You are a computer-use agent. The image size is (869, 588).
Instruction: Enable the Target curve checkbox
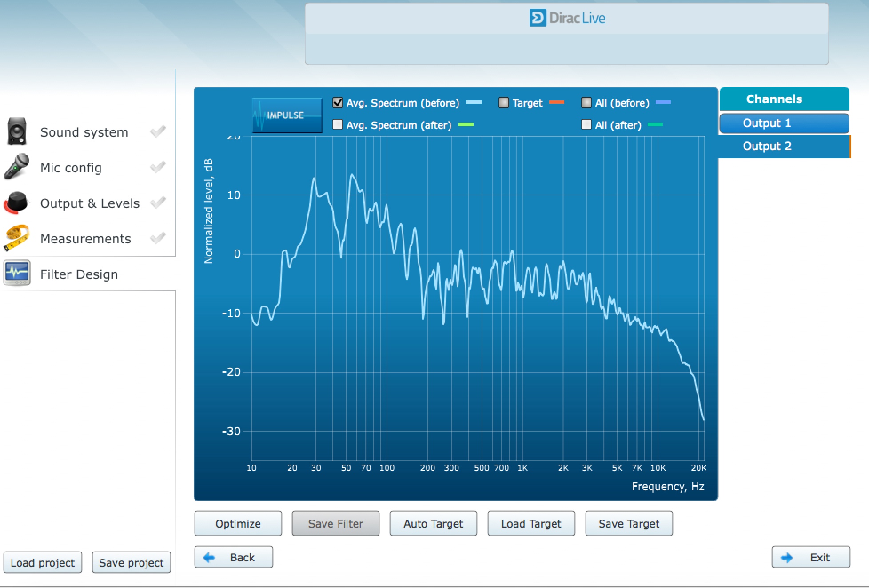pos(503,103)
